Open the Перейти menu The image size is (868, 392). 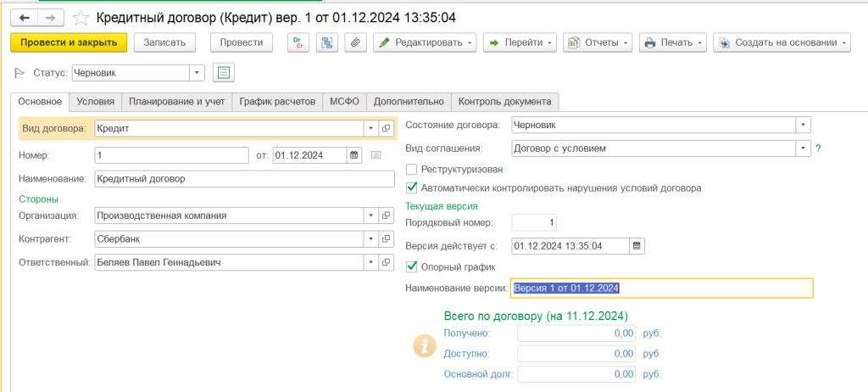(x=520, y=42)
